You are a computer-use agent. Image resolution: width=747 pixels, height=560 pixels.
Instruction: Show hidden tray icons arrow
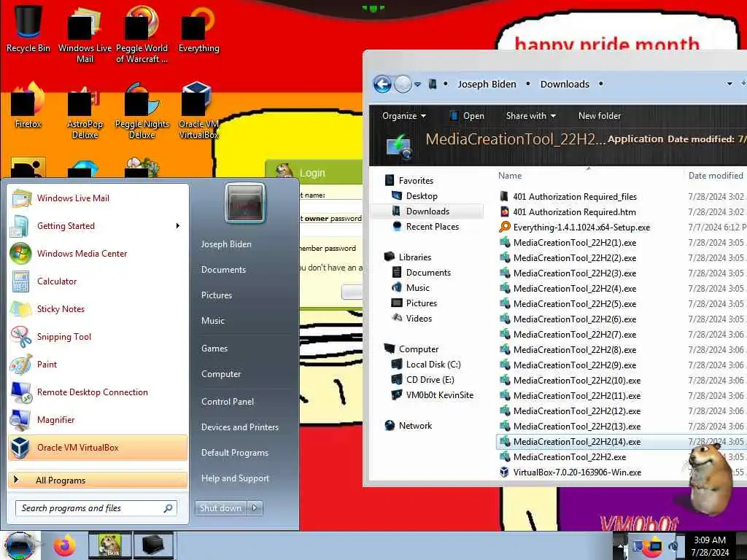coord(620,545)
